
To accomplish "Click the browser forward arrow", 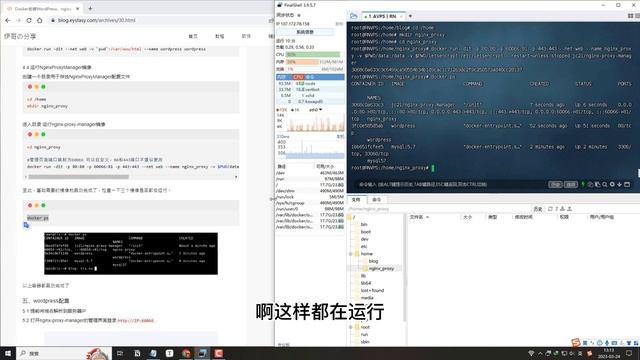I will pyautogui.click(x=18, y=20).
